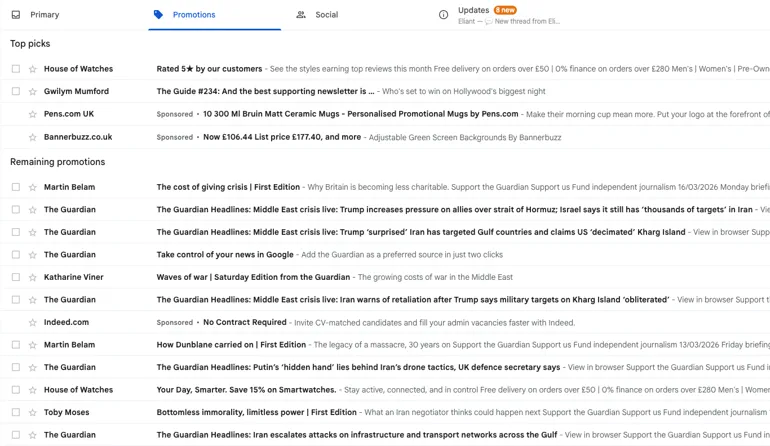Open the 'No Contract Required' Indeed ad

click(245, 323)
